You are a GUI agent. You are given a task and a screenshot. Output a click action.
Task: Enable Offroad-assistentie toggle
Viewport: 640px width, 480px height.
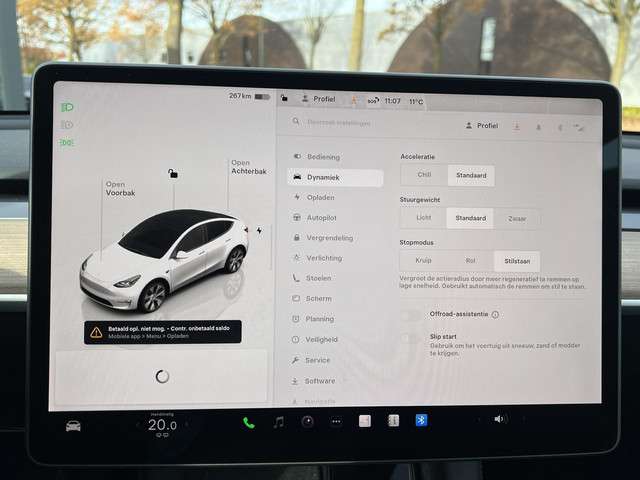411,314
